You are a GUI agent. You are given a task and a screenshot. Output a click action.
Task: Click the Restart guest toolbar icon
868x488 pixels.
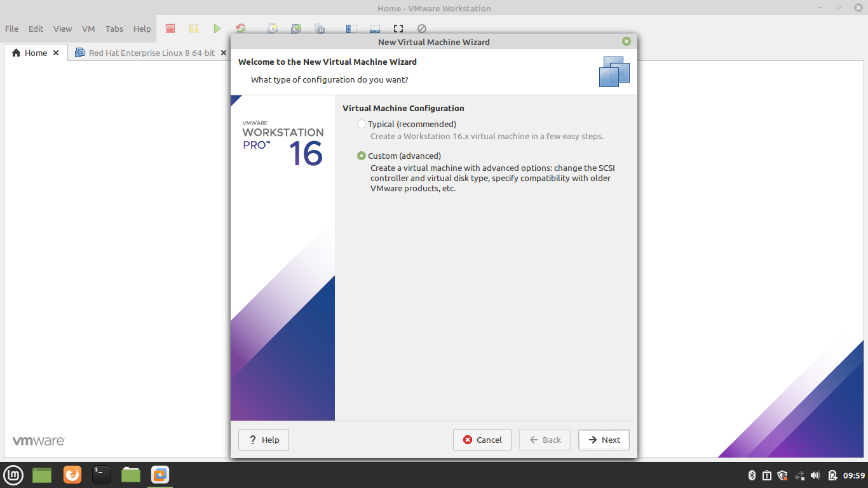tap(241, 29)
